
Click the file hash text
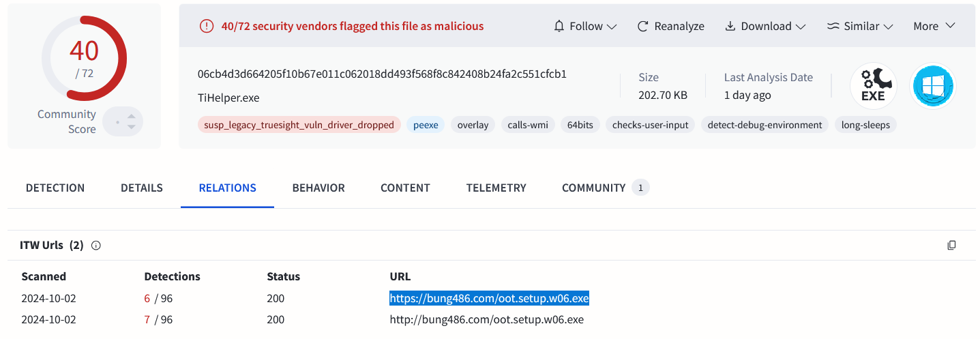(x=382, y=74)
